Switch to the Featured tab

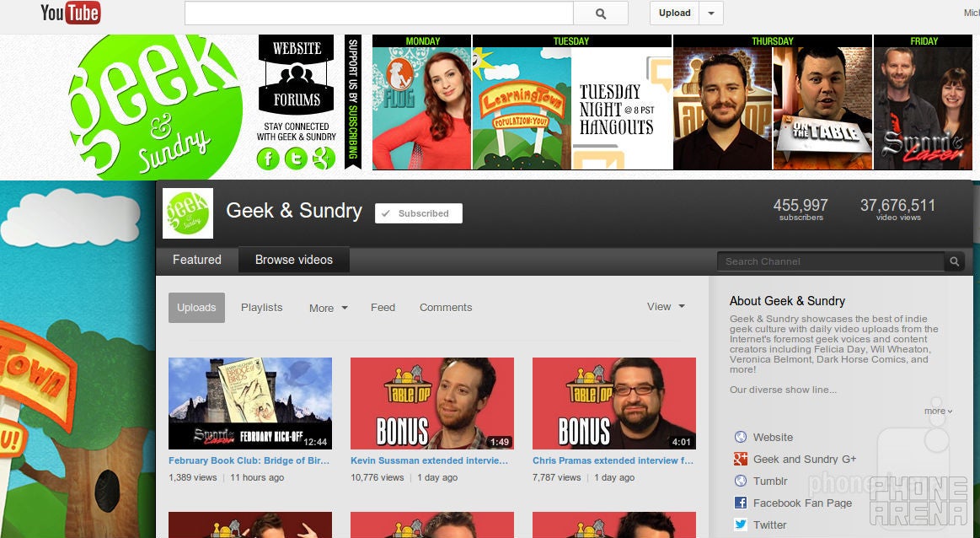197,260
